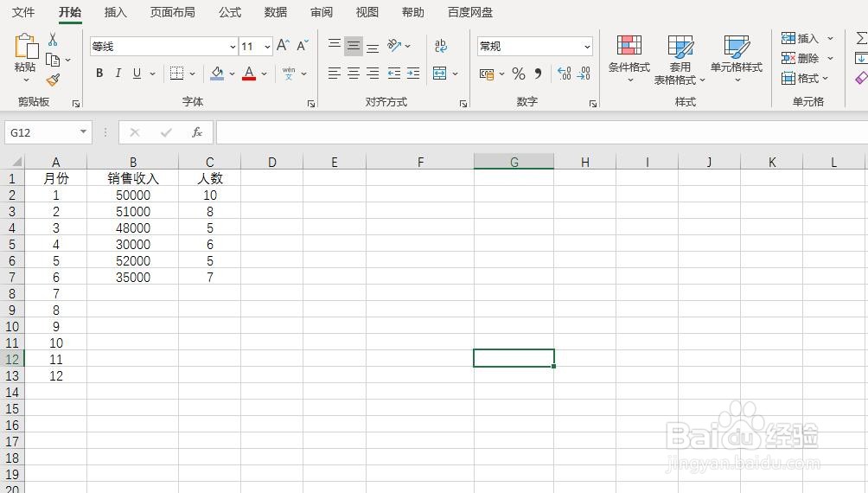Increase font size with larger A
Viewport: 868px width, 493px height.
pyautogui.click(x=283, y=46)
